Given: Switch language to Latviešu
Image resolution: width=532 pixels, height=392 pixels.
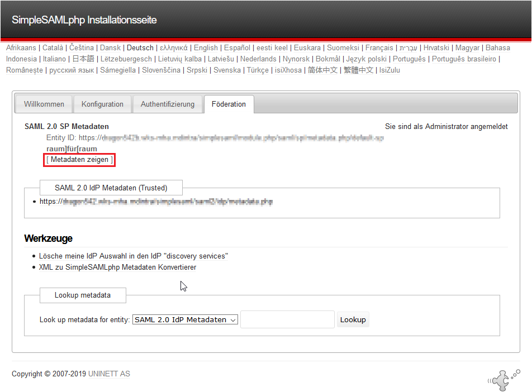Looking at the screenshot, I should [221, 59].
